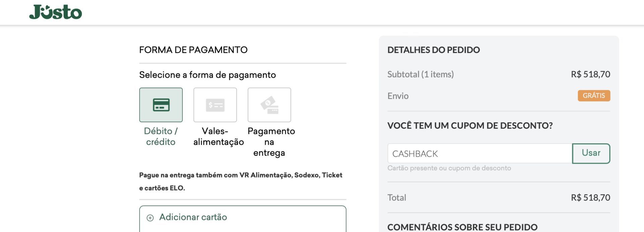Click the GRÁTIS shipping badge
The height and width of the screenshot is (232, 644).
point(594,96)
